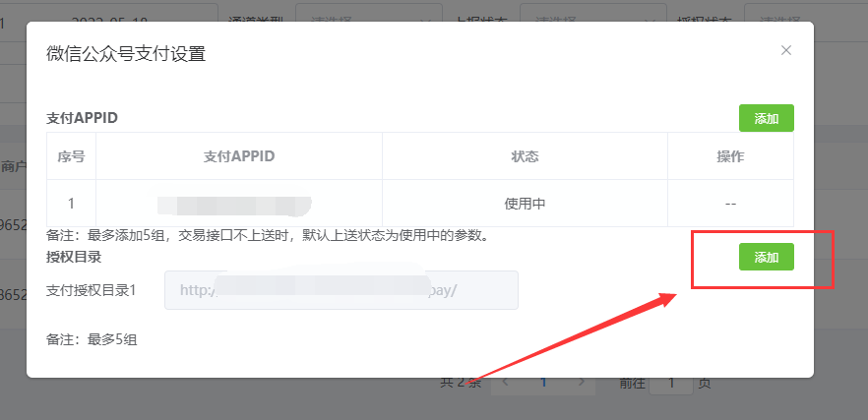This screenshot has width=868, height=420.
Task: Click the 备注：最多5组 note
Action: click(x=92, y=339)
